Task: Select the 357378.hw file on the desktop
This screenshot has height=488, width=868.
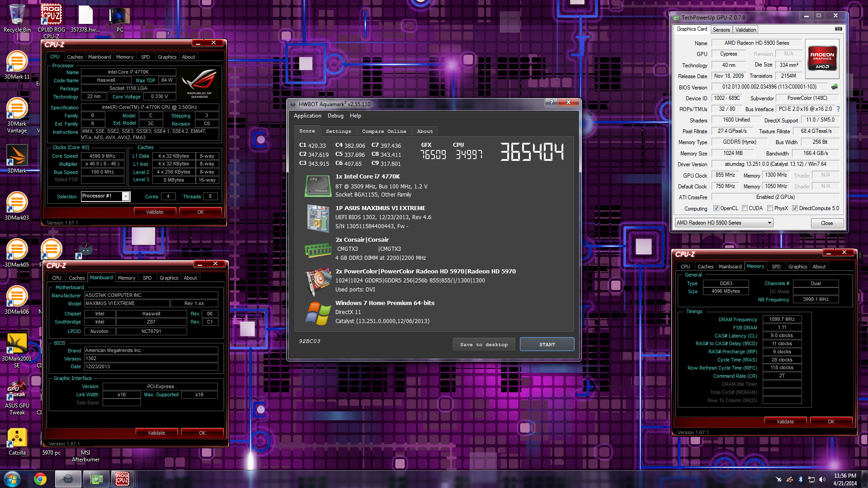Action: (85, 18)
